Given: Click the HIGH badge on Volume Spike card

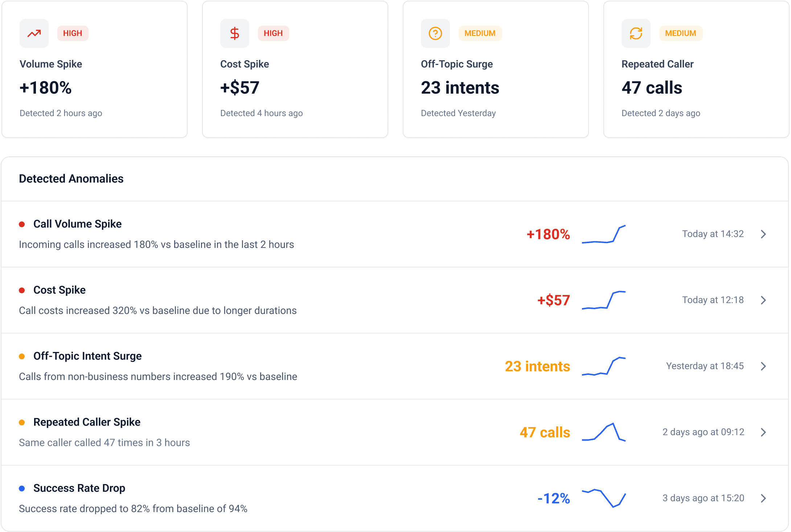Looking at the screenshot, I should (73, 33).
